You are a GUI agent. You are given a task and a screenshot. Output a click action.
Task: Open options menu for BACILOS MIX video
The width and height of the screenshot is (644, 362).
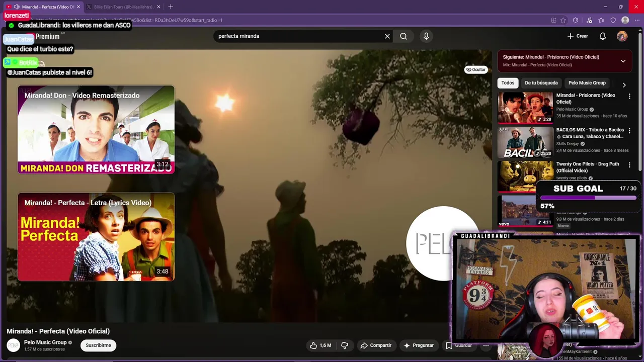tap(629, 131)
